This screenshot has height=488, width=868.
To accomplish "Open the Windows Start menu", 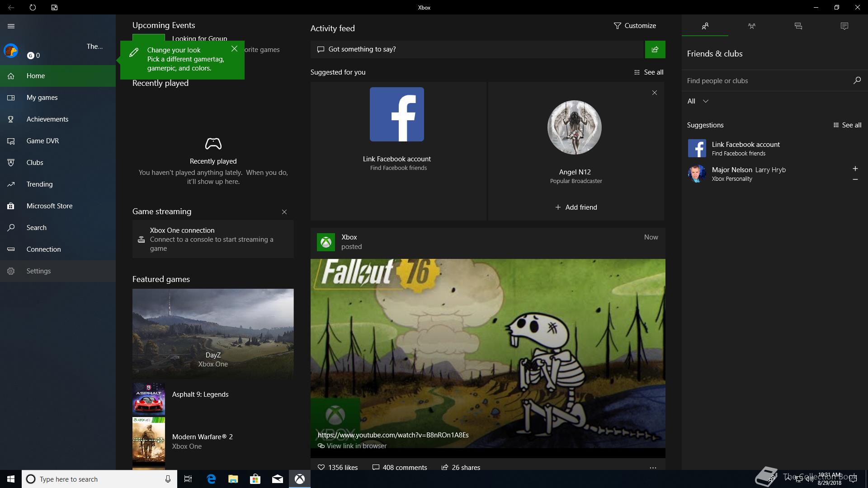I will 11,479.
